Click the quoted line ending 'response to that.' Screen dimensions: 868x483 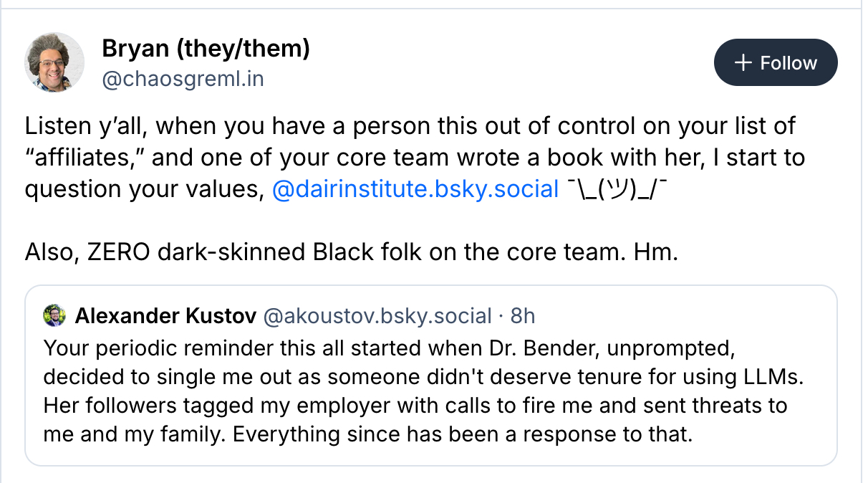[368, 434]
